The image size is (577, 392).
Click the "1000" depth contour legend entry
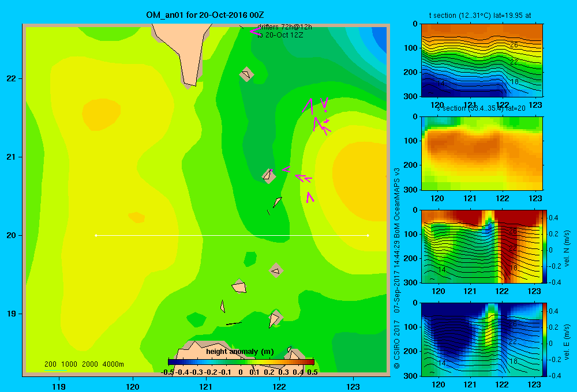coord(69,364)
